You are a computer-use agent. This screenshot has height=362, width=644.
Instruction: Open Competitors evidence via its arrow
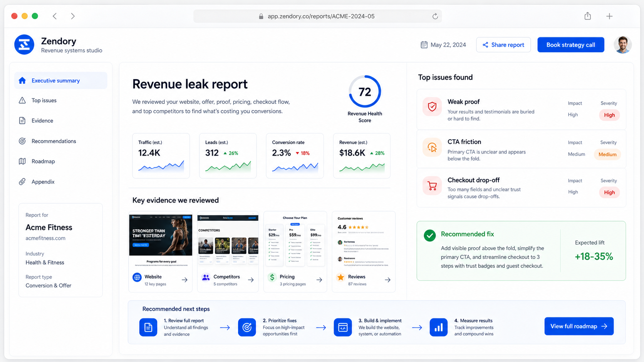coord(251,280)
